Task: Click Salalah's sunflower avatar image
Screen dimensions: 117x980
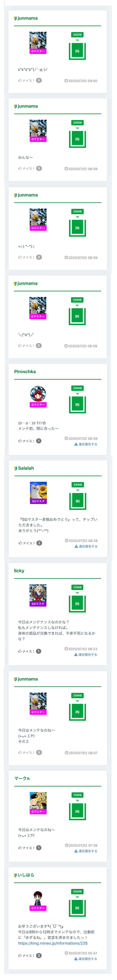Action: (38, 490)
